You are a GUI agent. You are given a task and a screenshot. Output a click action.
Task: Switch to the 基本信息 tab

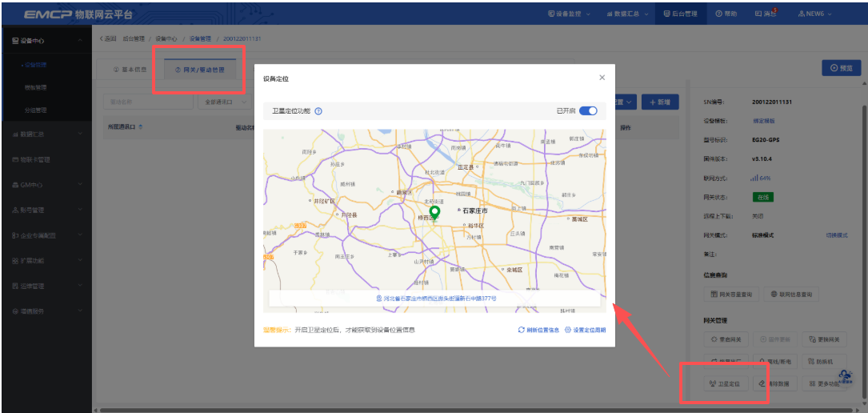(x=130, y=70)
